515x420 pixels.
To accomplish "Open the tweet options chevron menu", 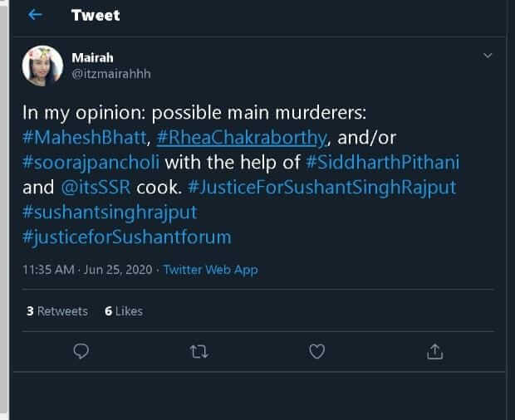I will pos(488,56).
